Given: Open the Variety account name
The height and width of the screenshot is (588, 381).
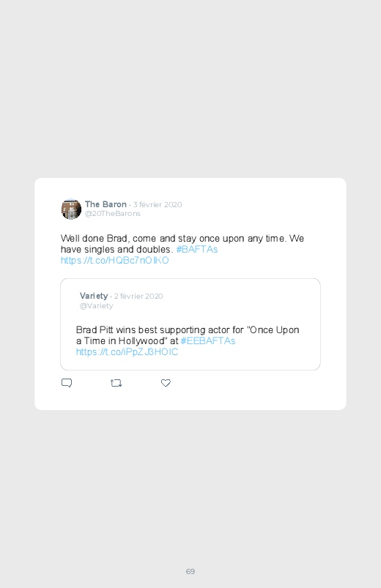Looking at the screenshot, I should (x=94, y=296).
